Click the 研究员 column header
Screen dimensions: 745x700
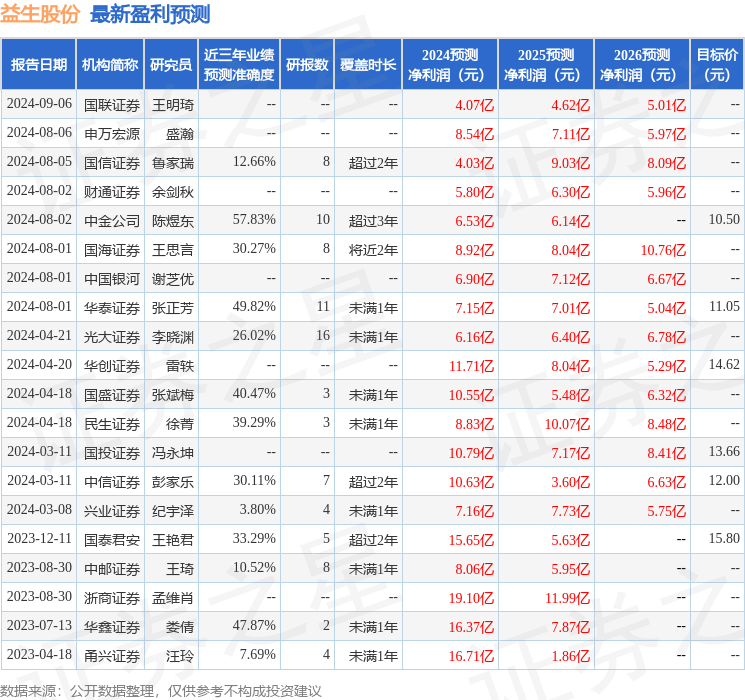[x=171, y=64]
